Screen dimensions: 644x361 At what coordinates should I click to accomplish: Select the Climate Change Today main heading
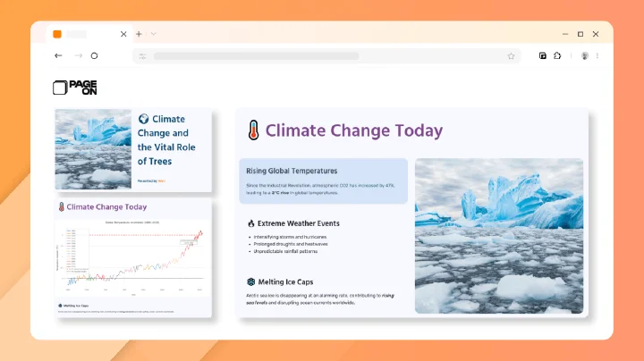354,130
